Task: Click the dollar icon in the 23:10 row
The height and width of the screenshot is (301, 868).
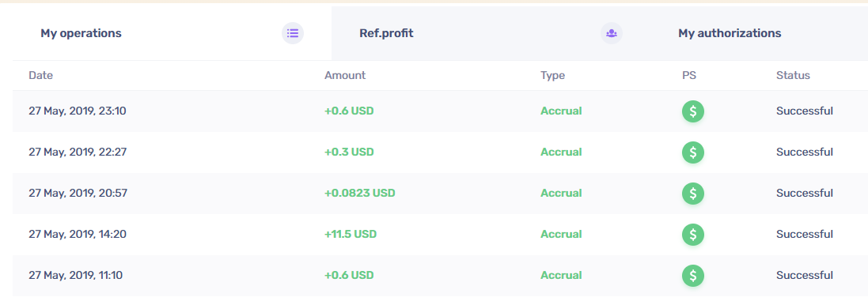Action: [x=693, y=111]
